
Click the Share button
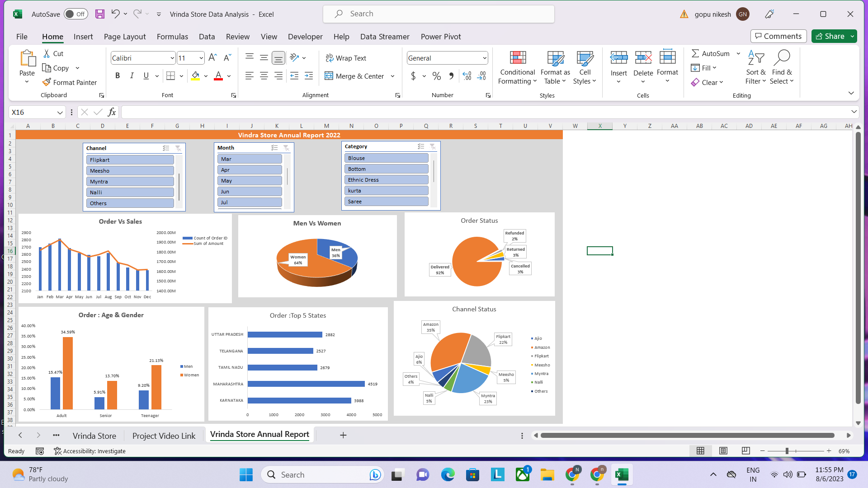tap(830, 36)
